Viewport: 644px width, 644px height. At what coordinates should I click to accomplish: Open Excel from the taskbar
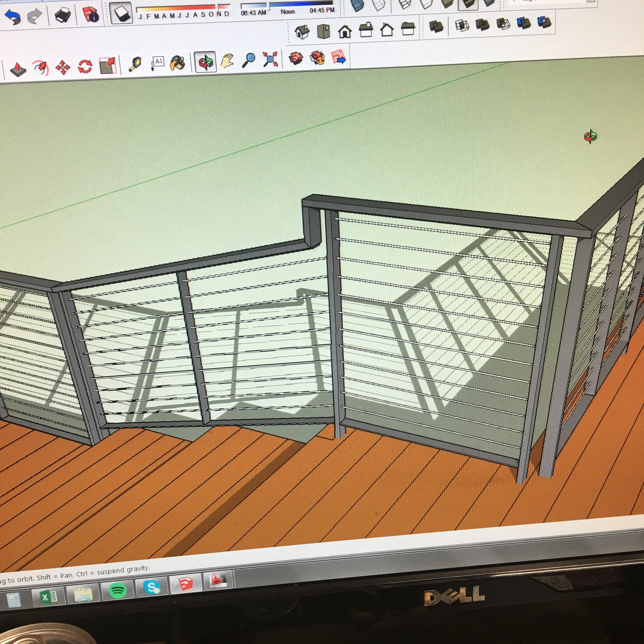click(x=48, y=597)
